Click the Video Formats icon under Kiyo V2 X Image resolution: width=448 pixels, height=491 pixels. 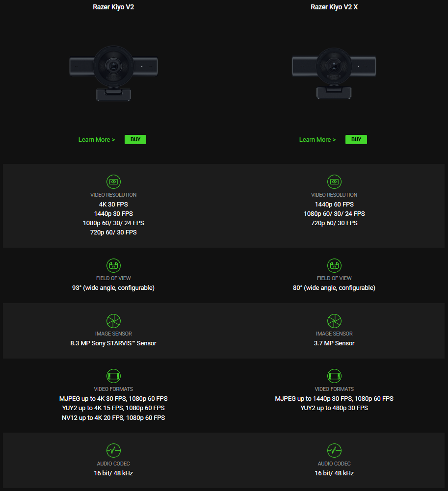pyautogui.click(x=334, y=376)
